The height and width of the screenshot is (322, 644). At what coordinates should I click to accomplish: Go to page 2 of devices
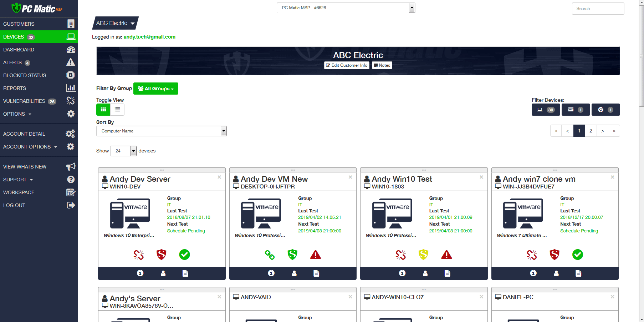[x=591, y=131]
